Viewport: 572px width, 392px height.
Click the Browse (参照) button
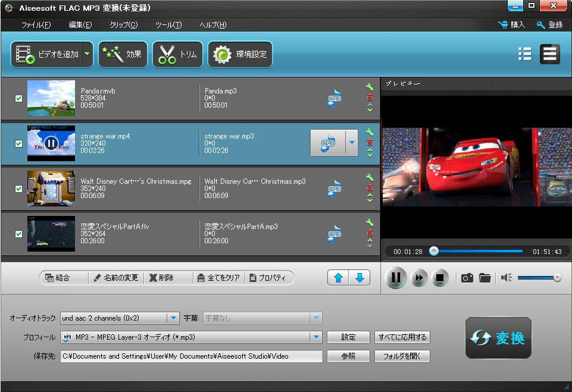click(x=348, y=356)
